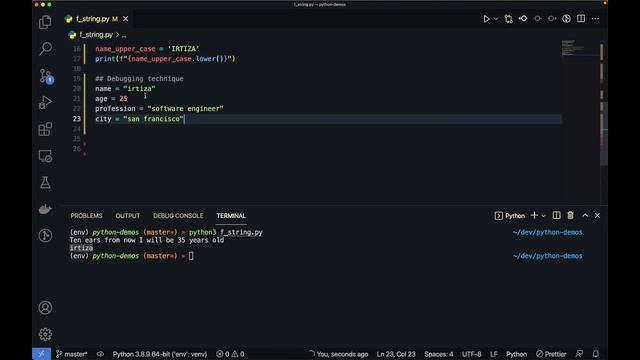Change encoding via UTF-8
This screenshot has width=640, height=360.
click(471, 354)
